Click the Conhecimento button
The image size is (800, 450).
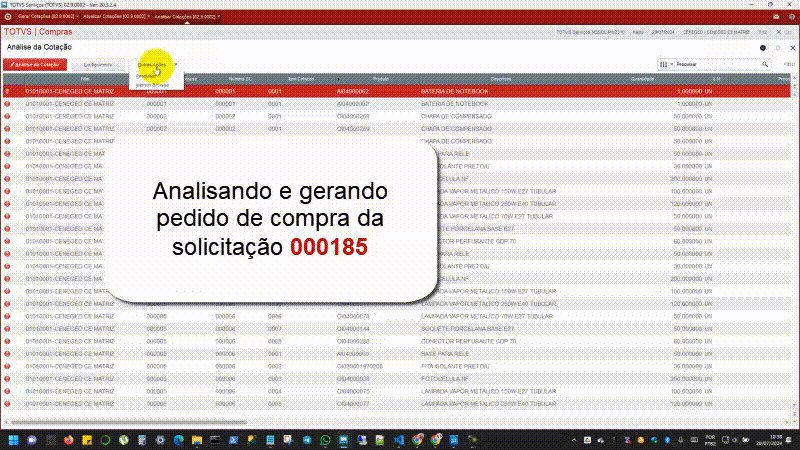[x=98, y=64]
